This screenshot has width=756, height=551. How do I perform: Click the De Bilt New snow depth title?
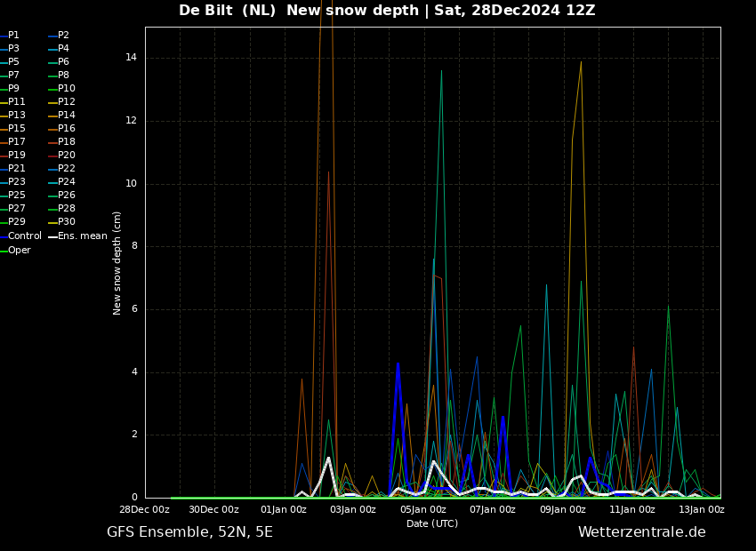387,11
